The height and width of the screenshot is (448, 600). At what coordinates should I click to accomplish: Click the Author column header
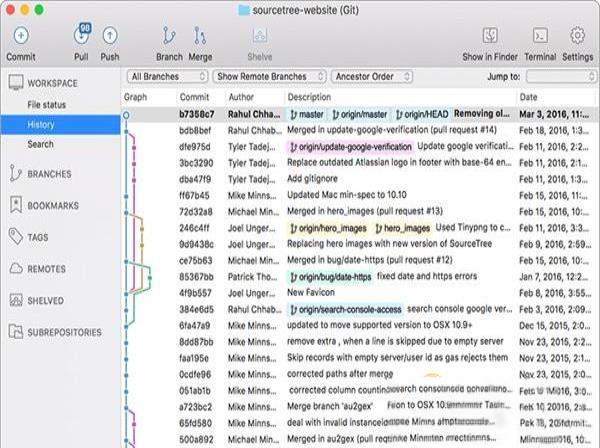click(241, 97)
